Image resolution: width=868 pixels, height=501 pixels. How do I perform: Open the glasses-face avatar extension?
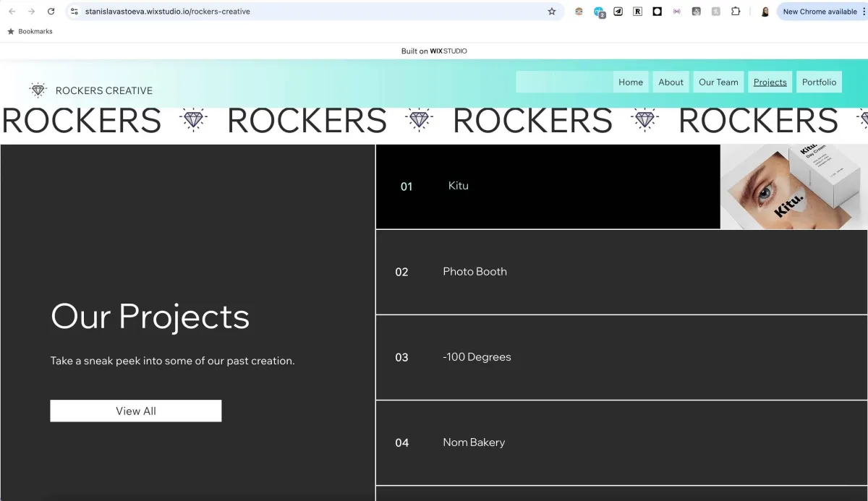(x=579, y=12)
